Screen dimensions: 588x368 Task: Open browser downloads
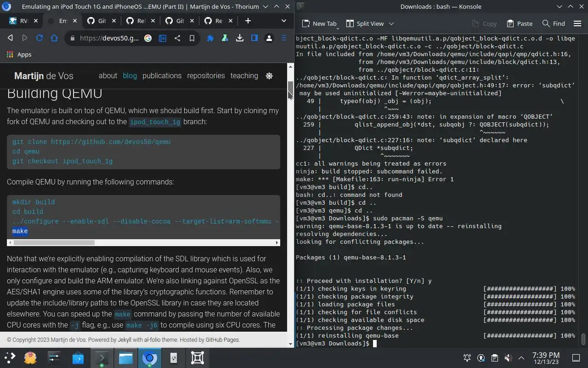[240, 38]
